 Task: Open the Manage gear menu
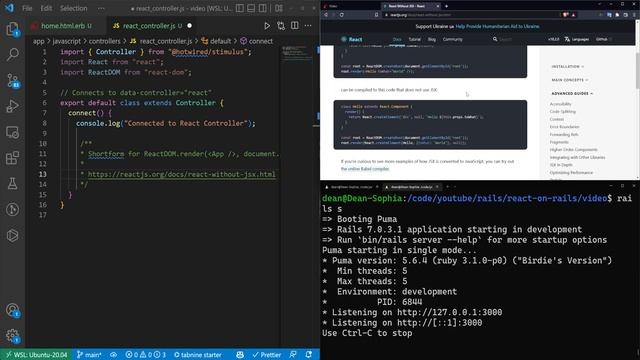[12, 336]
